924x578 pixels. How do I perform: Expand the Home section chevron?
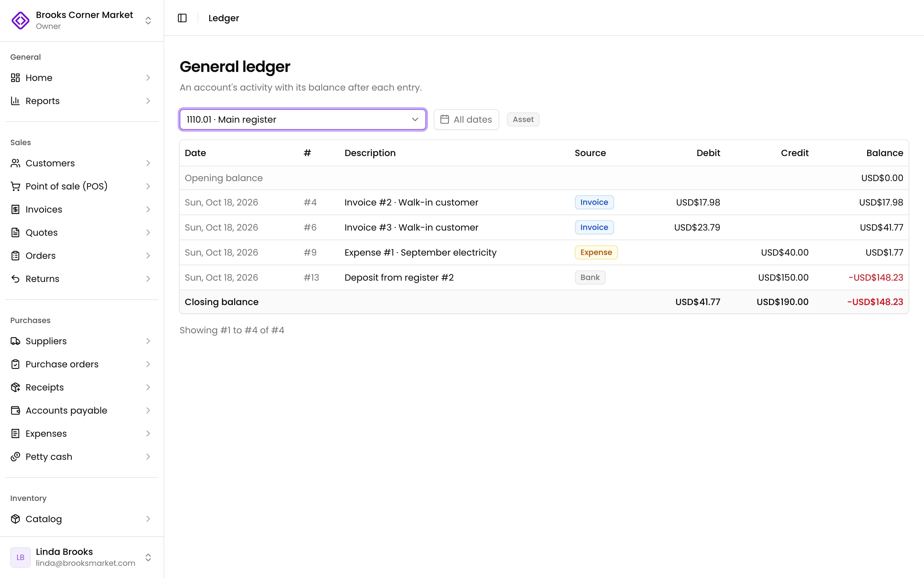click(148, 78)
